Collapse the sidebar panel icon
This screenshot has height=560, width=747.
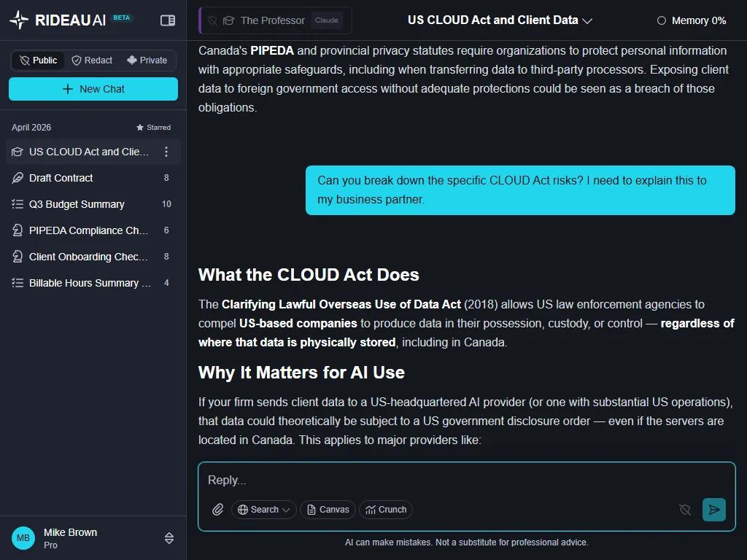[168, 20]
